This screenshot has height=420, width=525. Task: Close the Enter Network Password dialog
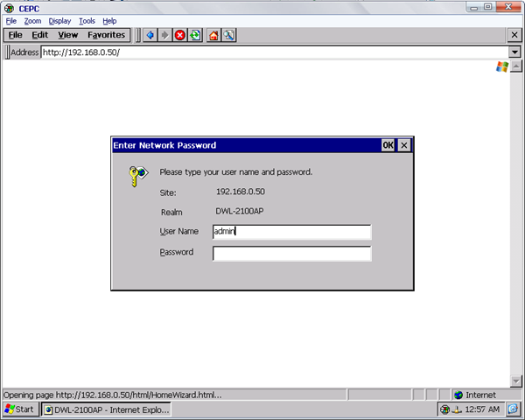click(x=403, y=145)
